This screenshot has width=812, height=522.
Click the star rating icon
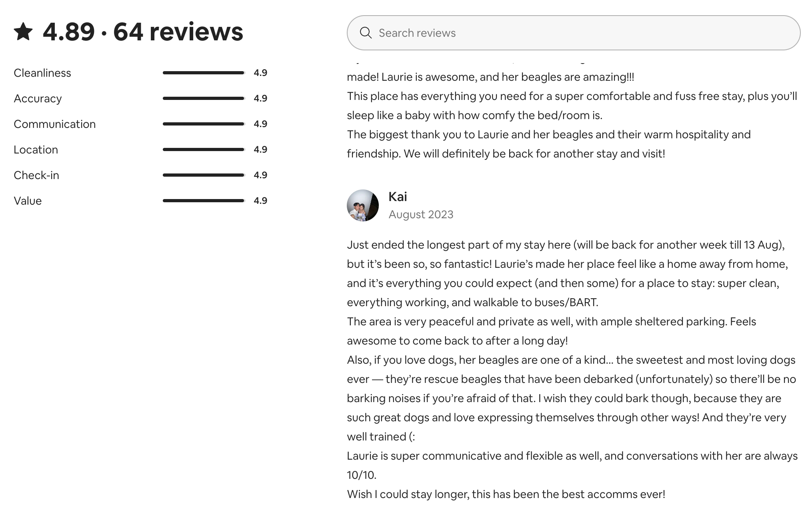(23, 32)
